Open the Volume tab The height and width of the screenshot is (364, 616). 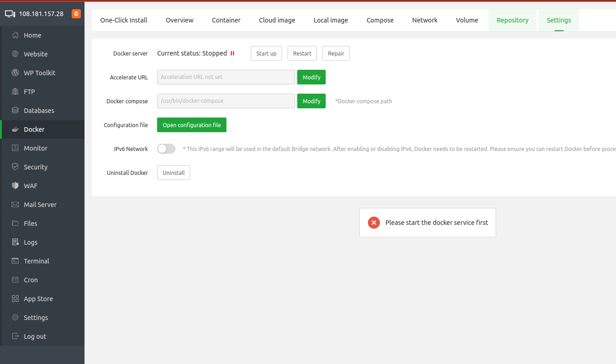467,20
